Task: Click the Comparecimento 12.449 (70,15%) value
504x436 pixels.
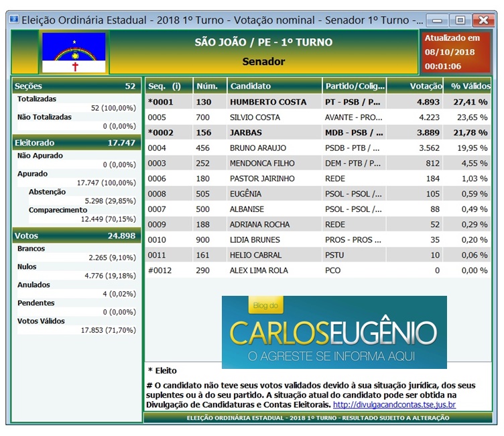Action: 109,219
